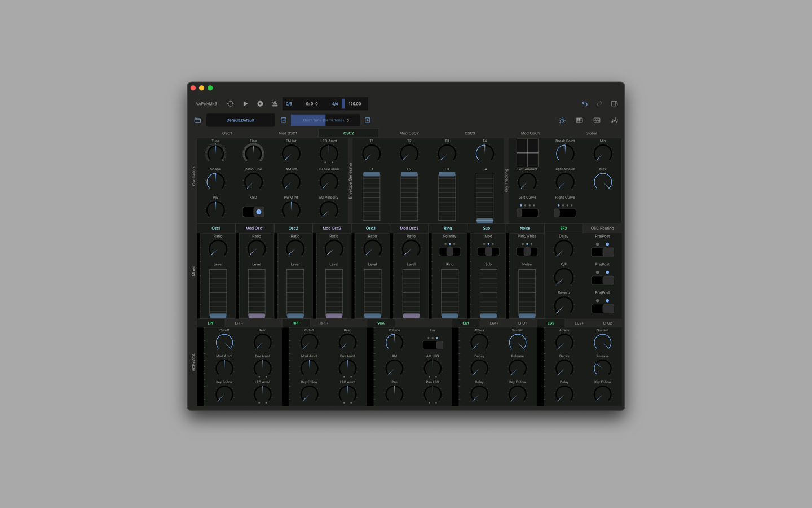Flip the Env switch in VCA section
Image resolution: width=812 pixels, height=508 pixels.
[x=433, y=345]
